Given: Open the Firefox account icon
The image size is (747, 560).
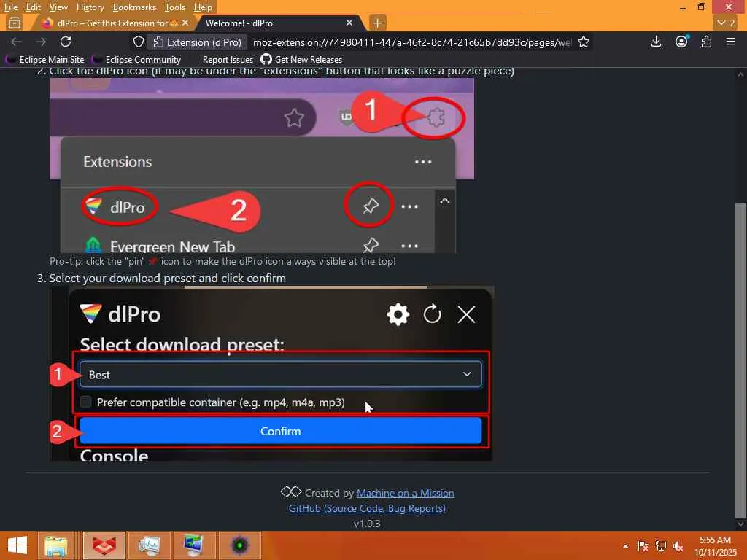Looking at the screenshot, I should click(x=681, y=42).
